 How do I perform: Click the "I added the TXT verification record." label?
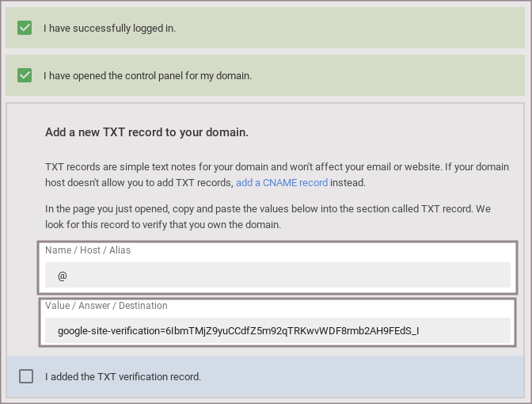(x=123, y=376)
